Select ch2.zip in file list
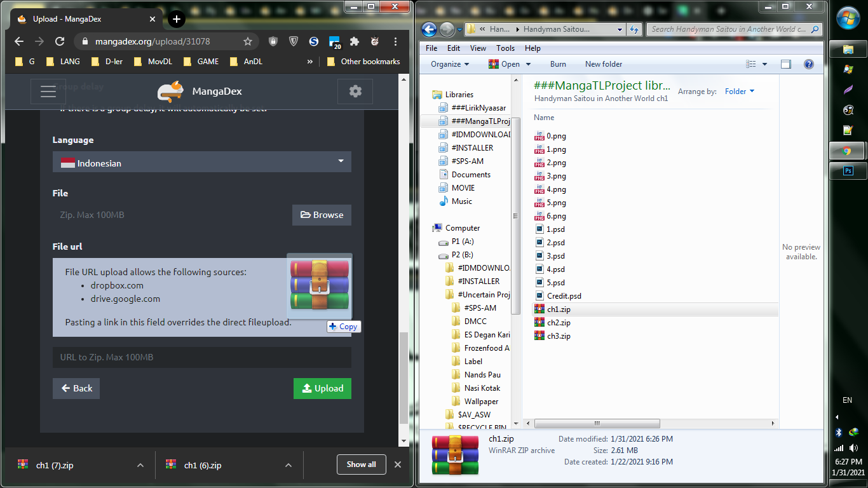 pos(559,323)
